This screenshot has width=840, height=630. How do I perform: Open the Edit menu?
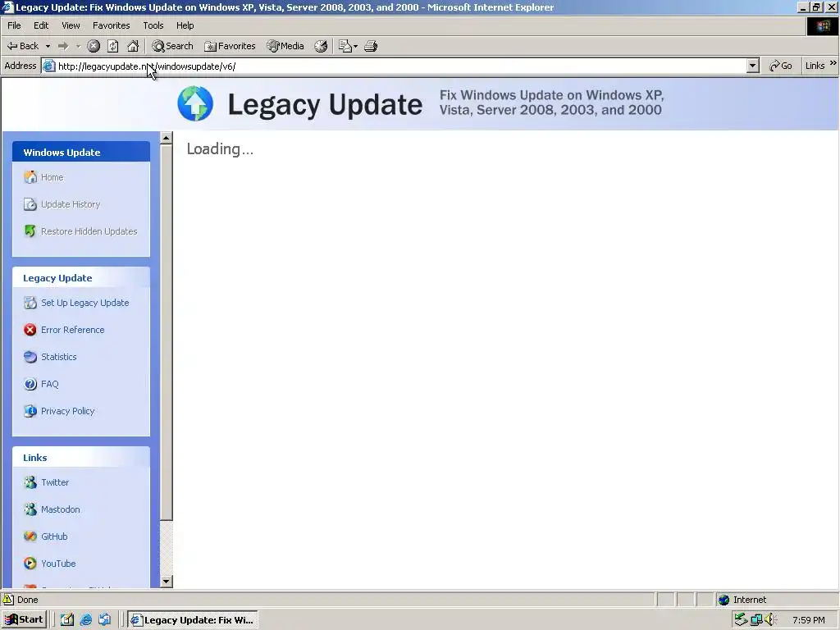point(41,25)
